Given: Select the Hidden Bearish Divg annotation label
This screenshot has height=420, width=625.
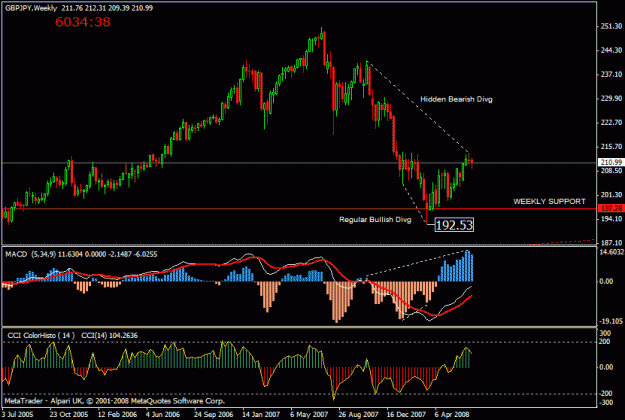Looking at the screenshot, I should tap(456, 99).
